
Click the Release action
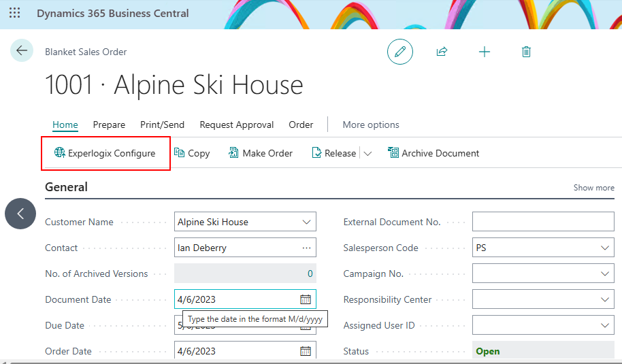(334, 153)
